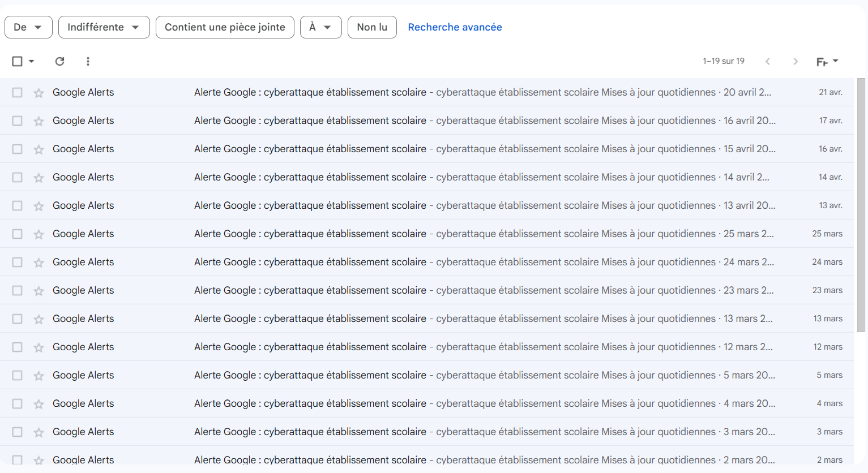Open the alert email previewing 24 mars
The width and height of the screenshot is (868, 473).
click(427, 262)
